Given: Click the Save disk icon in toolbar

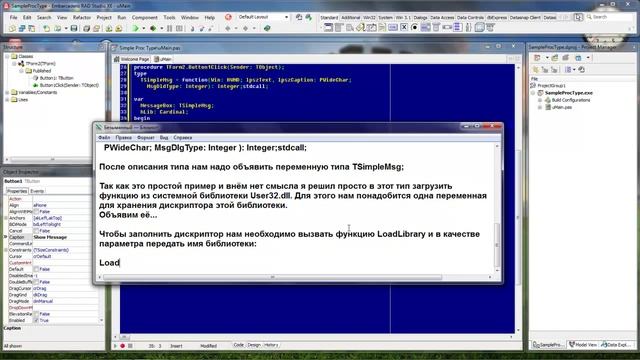Looking at the screenshot, I should point(74,28).
